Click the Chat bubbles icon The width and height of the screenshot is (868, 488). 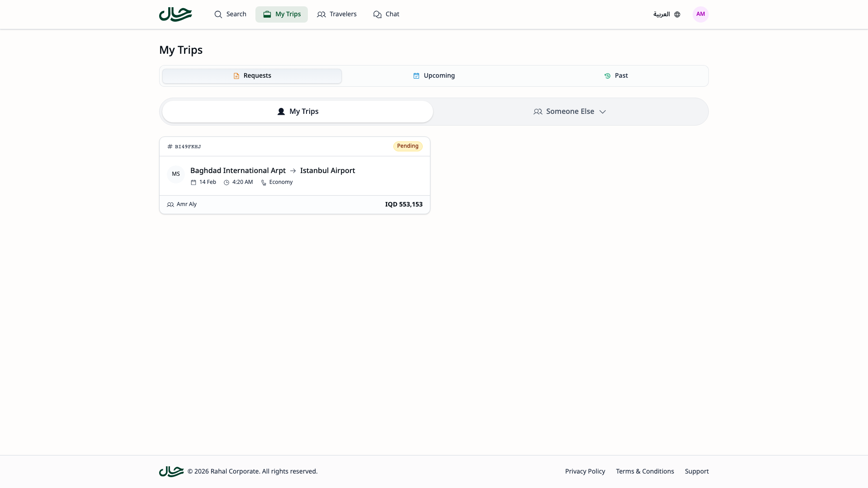pos(377,14)
